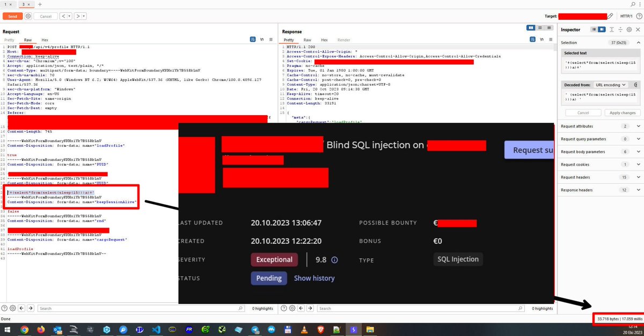Open Firefox from Windows taskbar
Image resolution: width=644 pixels, height=336 pixels.
41,330
